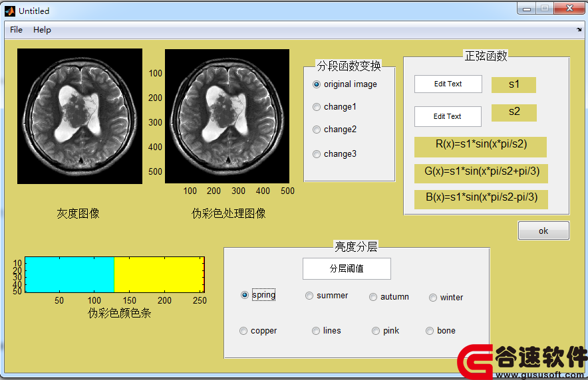Image resolution: width=588 pixels, height=380 pixels.
Task: Click the ok button
Action: (x=543, y=231)
